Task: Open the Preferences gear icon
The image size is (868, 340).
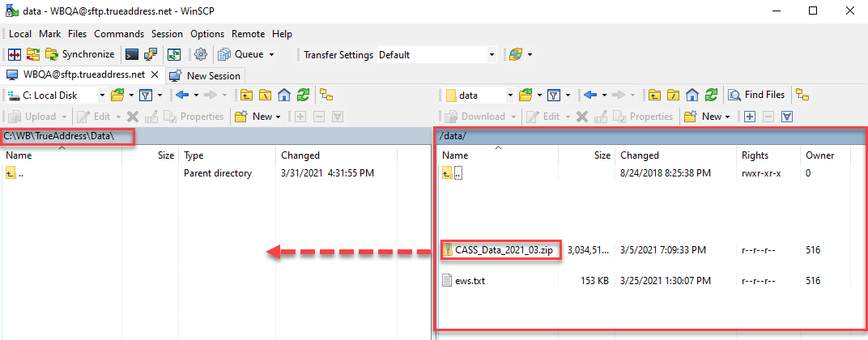Action: tap(201, 54)
